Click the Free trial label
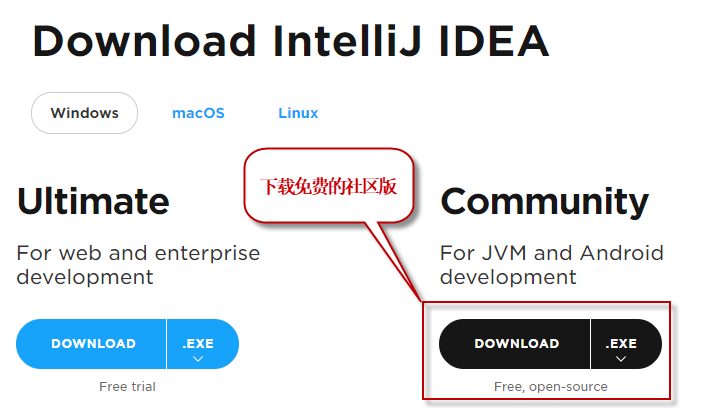The height and width of the screenshot is (416, 707). tap(128, 387)
